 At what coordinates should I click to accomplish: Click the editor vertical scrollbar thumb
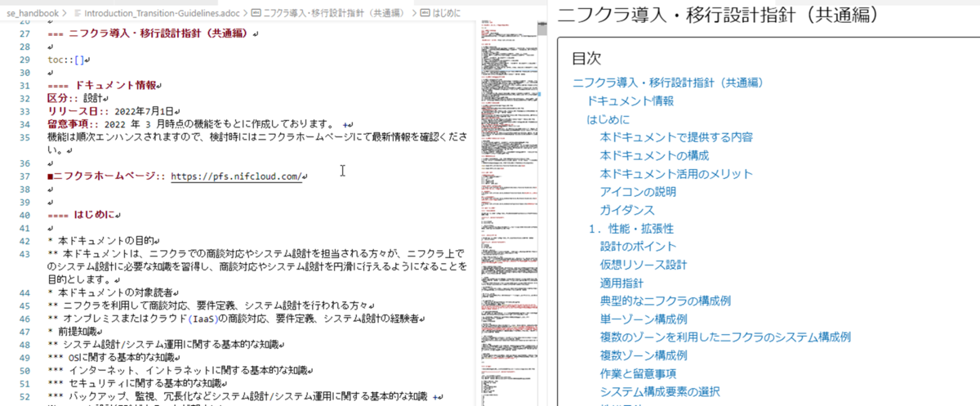tap(542, 29)
